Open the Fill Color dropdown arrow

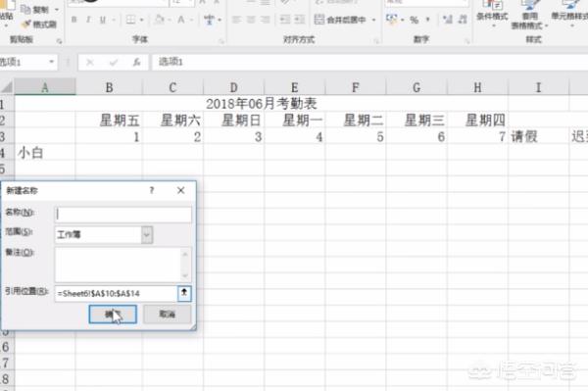[170, 20]
